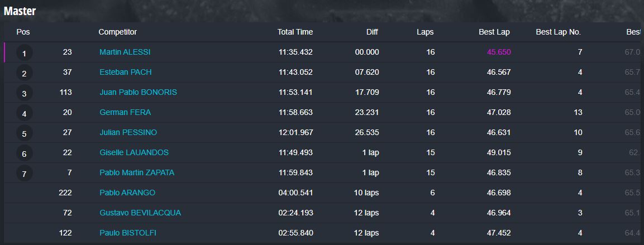Click the position 2 circle badge
Viewport: 644px width, 245px height.
24,74
